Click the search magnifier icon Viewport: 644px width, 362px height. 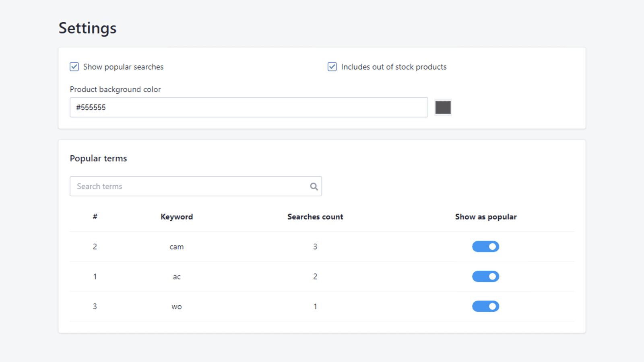click(x=314, y=186)
